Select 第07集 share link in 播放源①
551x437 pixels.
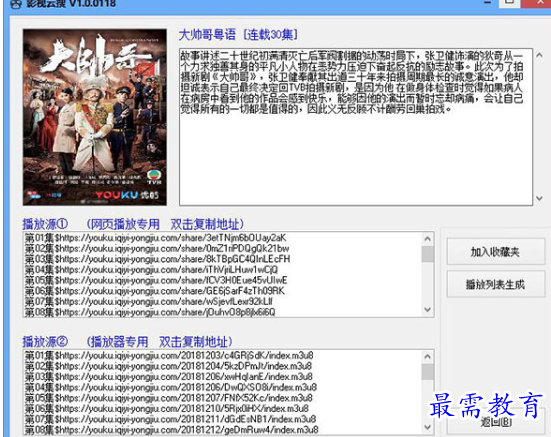point(149,301)
